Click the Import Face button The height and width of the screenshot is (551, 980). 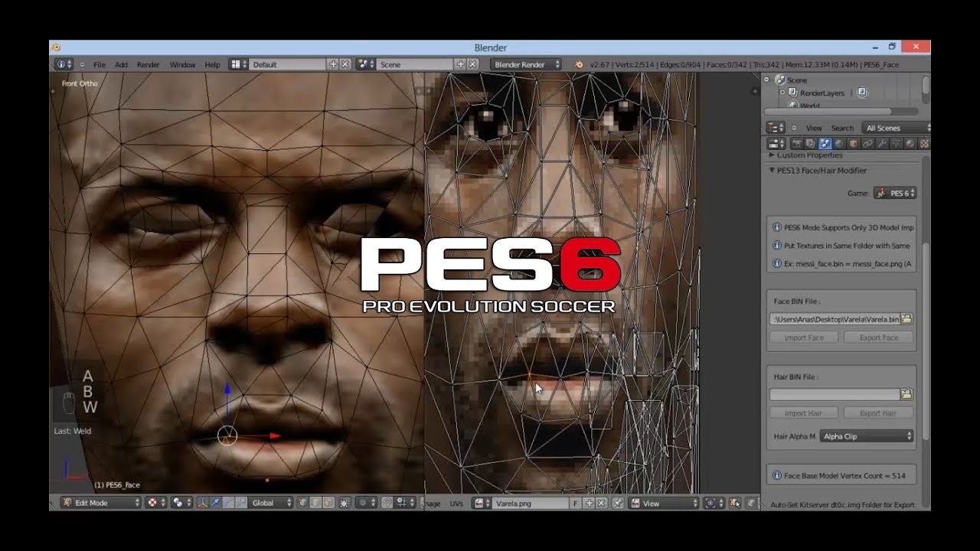tap(804, 337)
